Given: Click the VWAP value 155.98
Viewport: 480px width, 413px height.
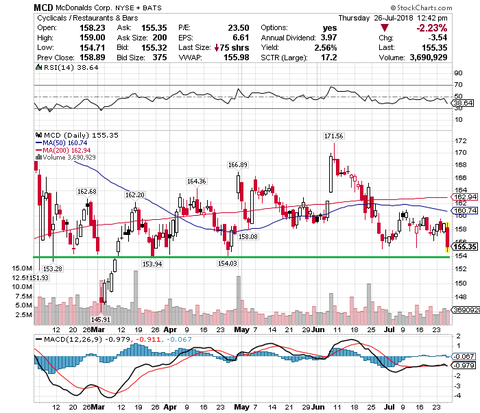Looking at the screenshot, I should (x=236, y=58).
